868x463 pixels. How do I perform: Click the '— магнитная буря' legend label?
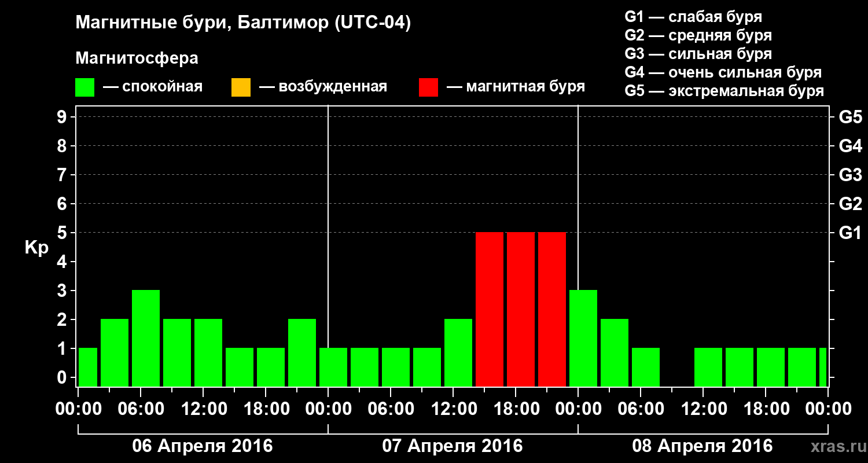pos(516,87)
